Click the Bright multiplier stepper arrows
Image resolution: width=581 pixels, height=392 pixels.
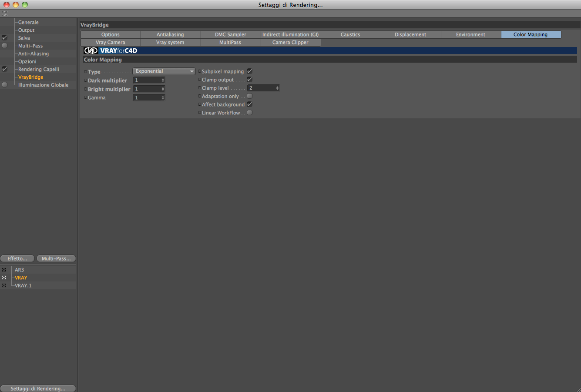(163, 89)
